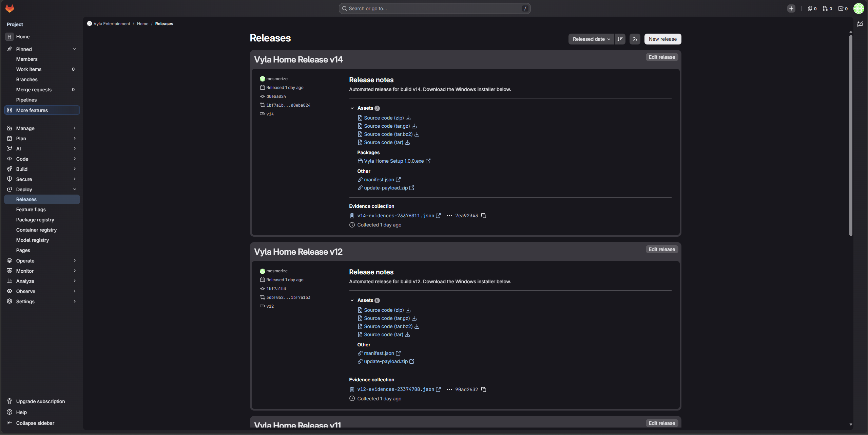Expand the Plan menu
The image size is (868, 435).
coord(42,139)
